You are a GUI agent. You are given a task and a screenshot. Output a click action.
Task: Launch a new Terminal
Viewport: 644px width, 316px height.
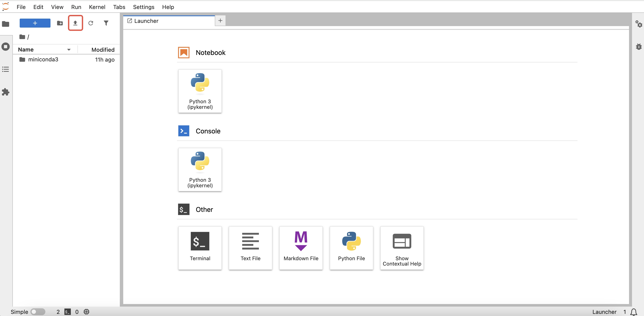[200, 248]
